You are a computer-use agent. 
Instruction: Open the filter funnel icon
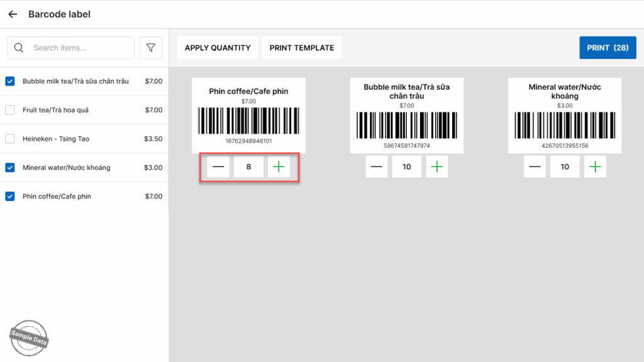(x=151, y=48)
